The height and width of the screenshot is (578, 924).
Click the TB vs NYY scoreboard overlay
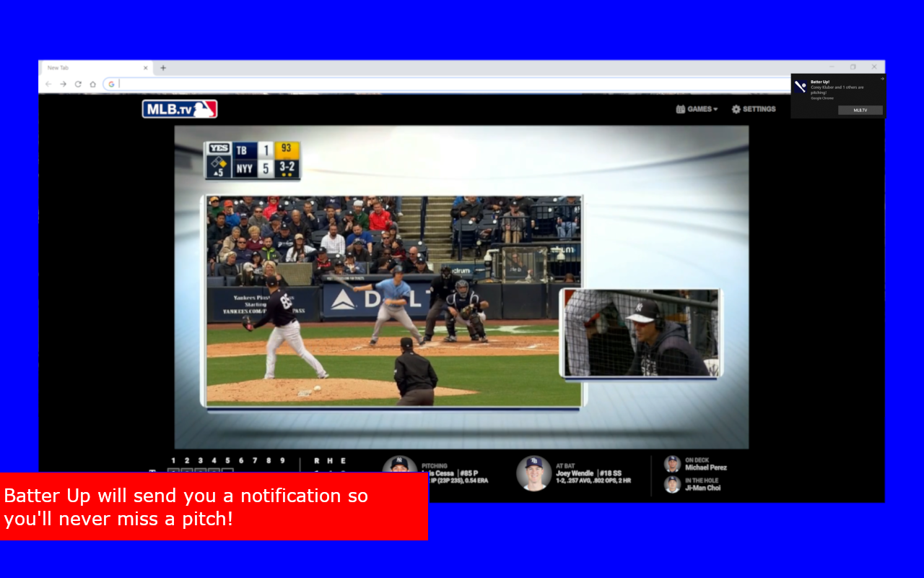point(253,160)
